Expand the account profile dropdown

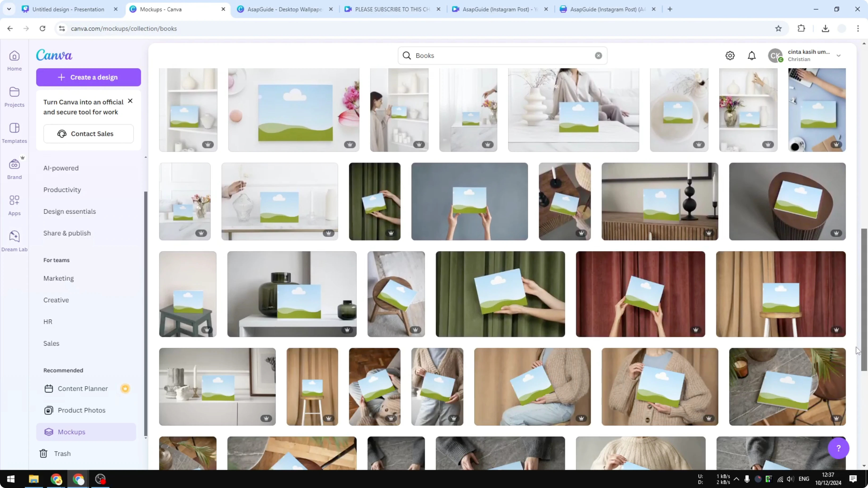coord(839,56)
